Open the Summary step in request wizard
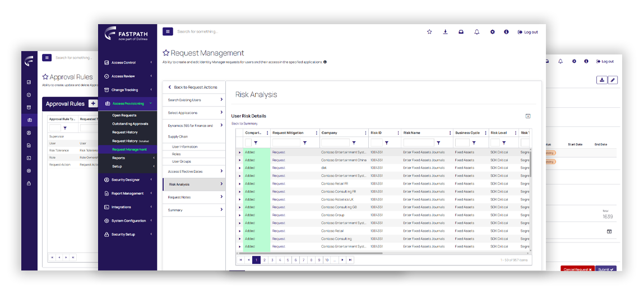The height and width of the screenshot is (289, 644). 194,210
